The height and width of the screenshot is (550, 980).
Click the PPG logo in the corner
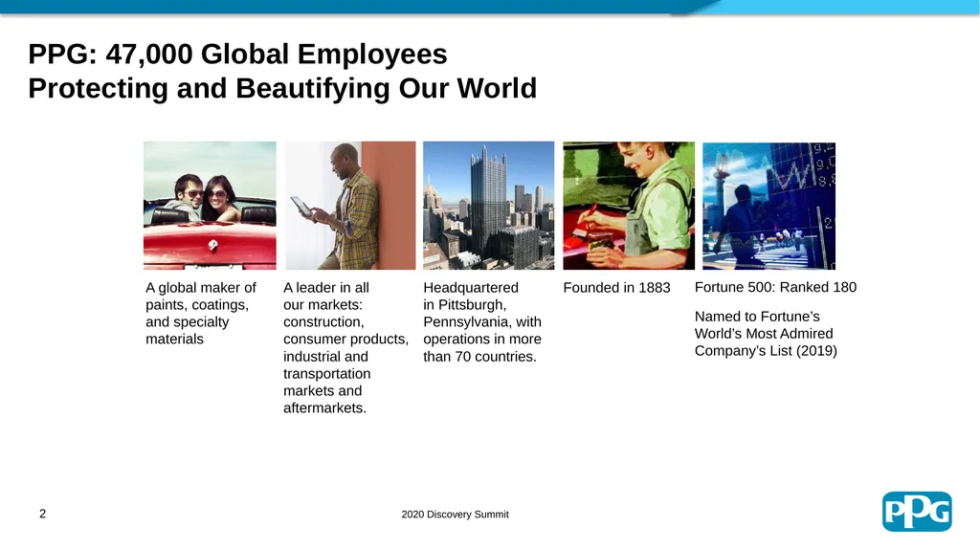(x=917, y=512)
